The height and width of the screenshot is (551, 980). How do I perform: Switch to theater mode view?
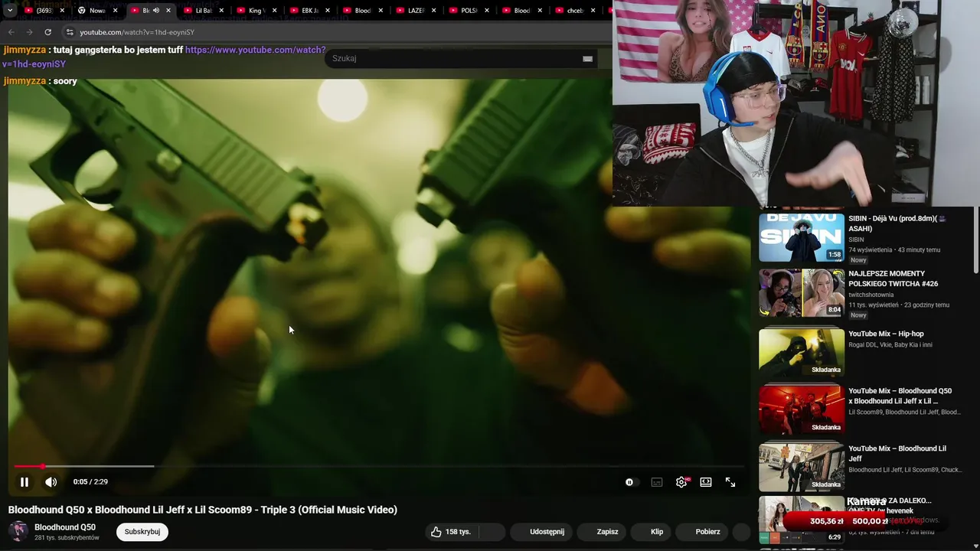tap(706, 482)
